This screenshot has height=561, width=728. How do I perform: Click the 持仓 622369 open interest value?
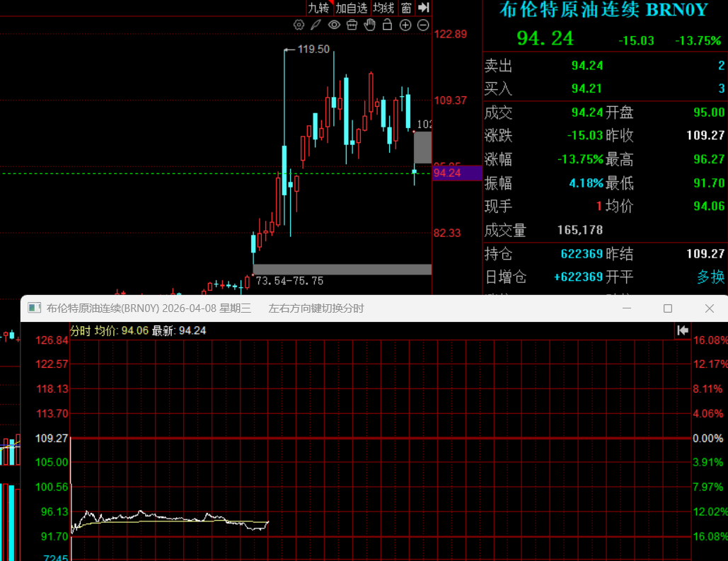coord(582,253)
